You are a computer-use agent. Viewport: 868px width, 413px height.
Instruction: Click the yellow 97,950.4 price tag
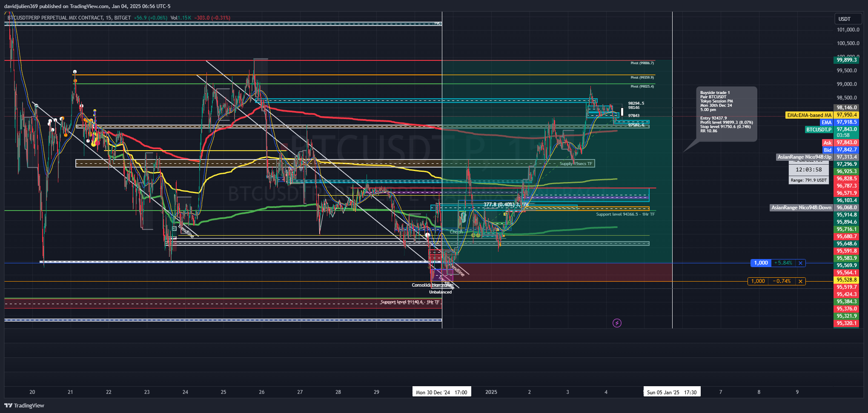coord(846,115)
